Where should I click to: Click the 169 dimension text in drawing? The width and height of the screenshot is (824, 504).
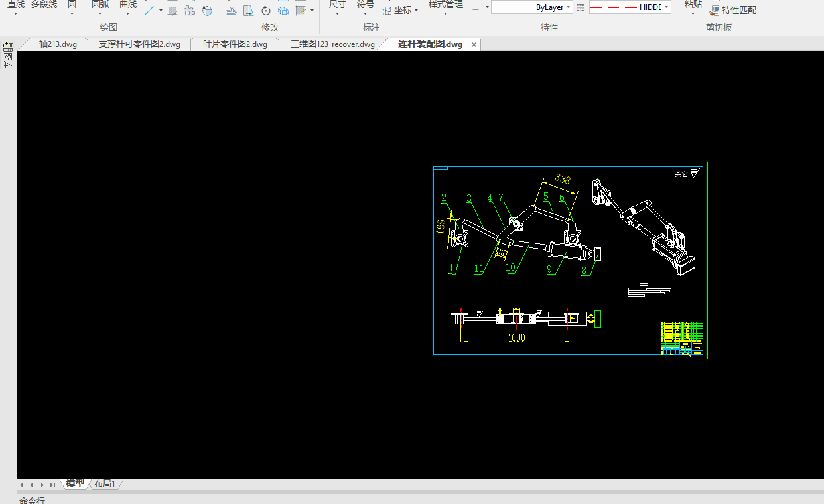click(x=441, y=227)
